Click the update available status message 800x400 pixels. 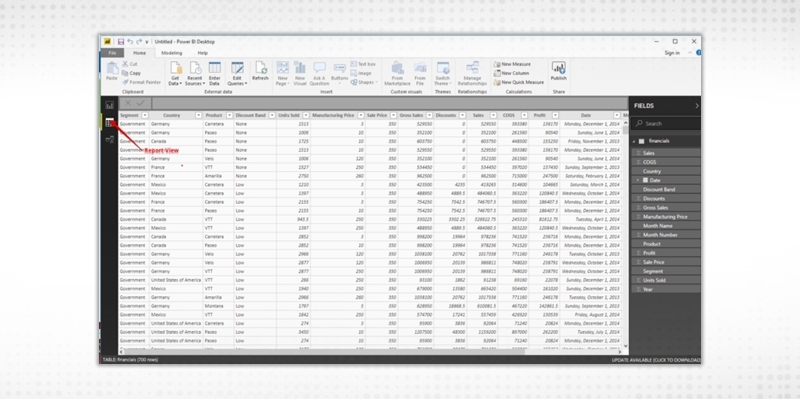tap(656, 360)
